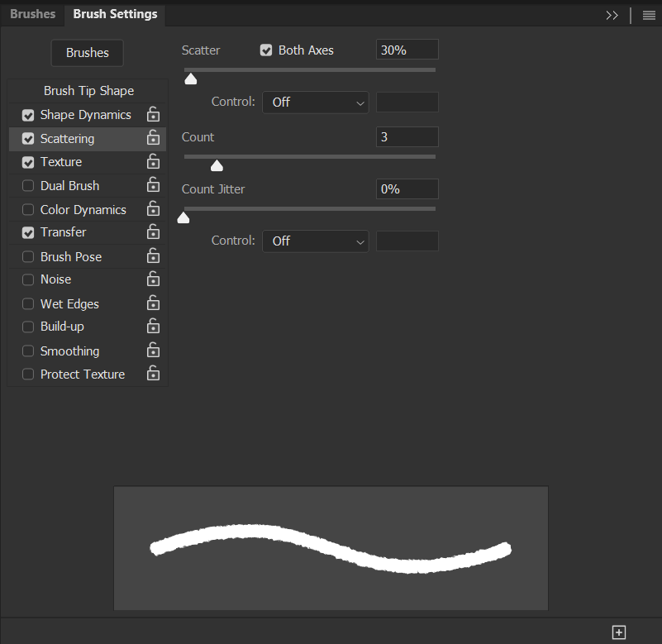
Task: Click the lock icon beside Protect Texture
Action: click(153, 374)
